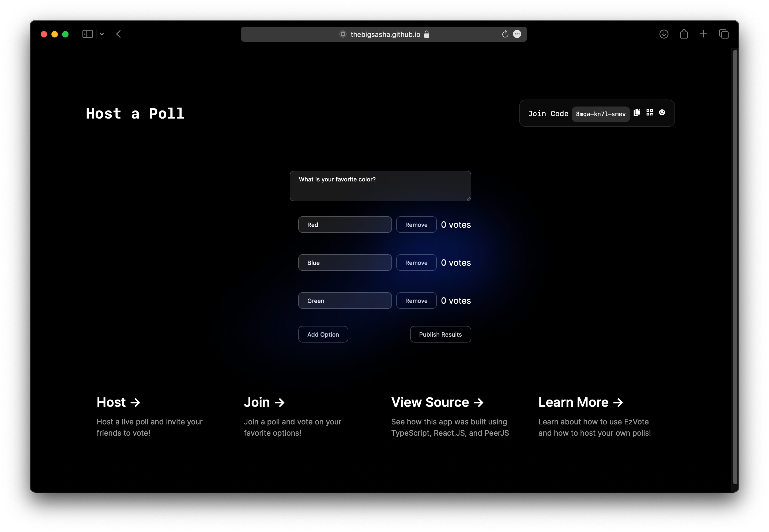Open the sidebar chevron dropdown
The height and width of the screenshot is (532, 769).
tap(102, 34)
